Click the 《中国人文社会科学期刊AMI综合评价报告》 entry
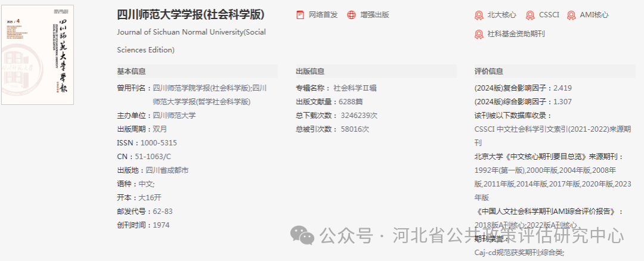This screenshot has height=261, width=644. [x=549, y=212]
